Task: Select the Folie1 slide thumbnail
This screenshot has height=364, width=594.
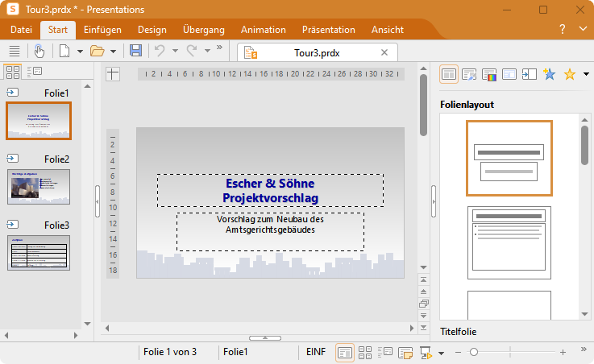Action: pyautogui.click(x=39, y=121)
